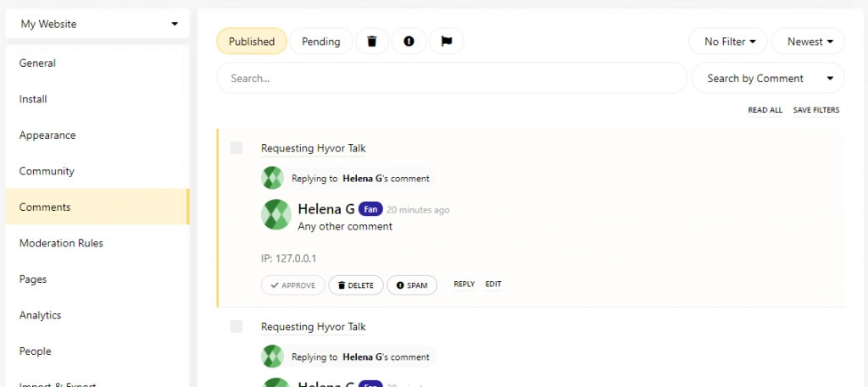Select the second comment's checkbox

point(236,327)
